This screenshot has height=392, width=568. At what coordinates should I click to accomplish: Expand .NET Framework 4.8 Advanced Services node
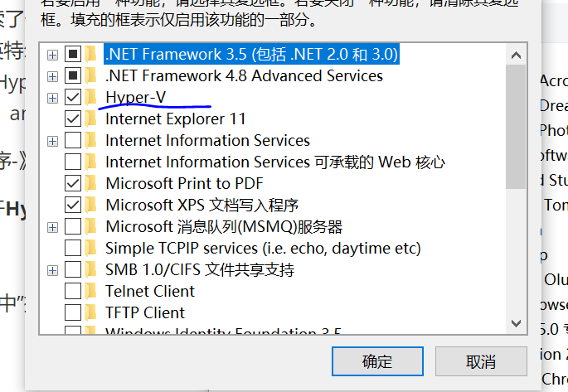click(53, 76)
